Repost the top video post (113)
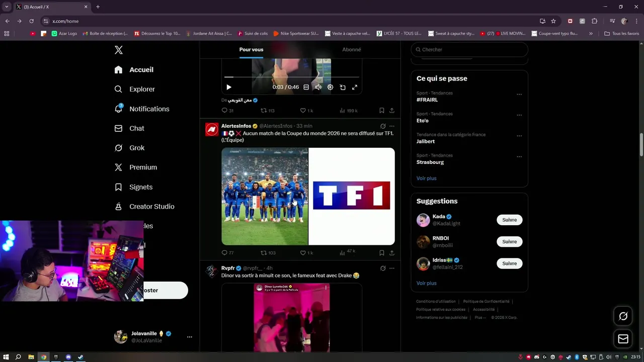 (x=267, y=111)
